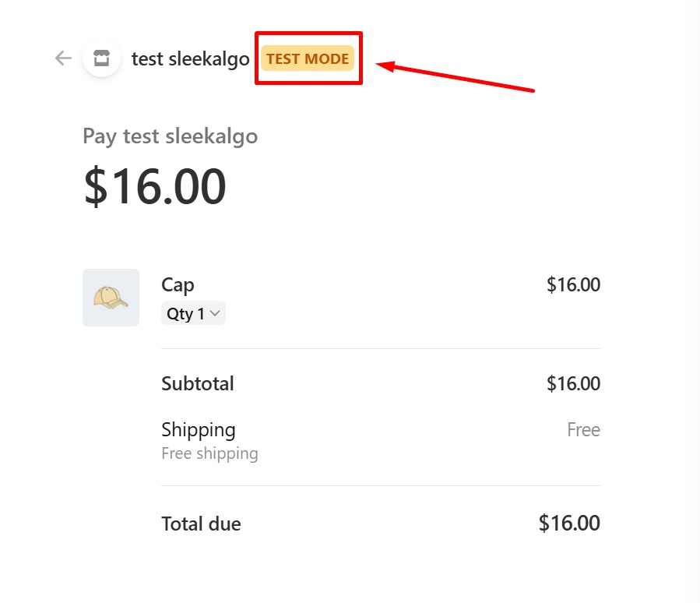Click the Free shipping description text

click(209, 453)
